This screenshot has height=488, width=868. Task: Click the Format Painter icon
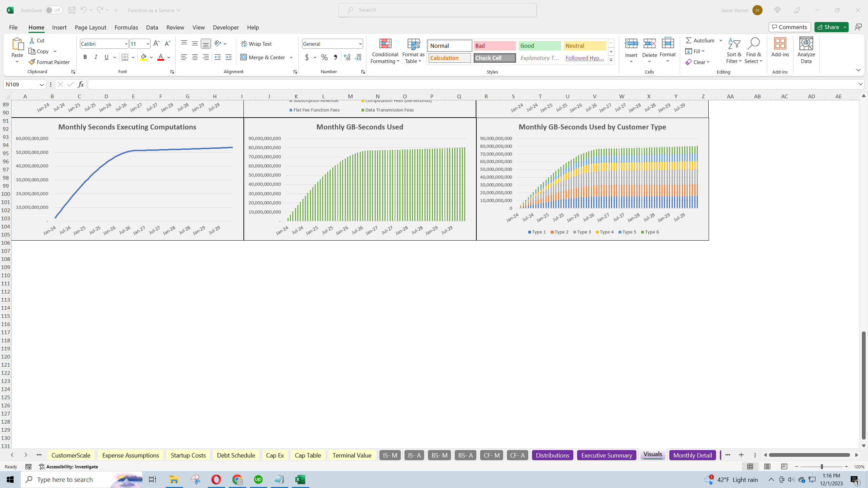tap(32, 62)
